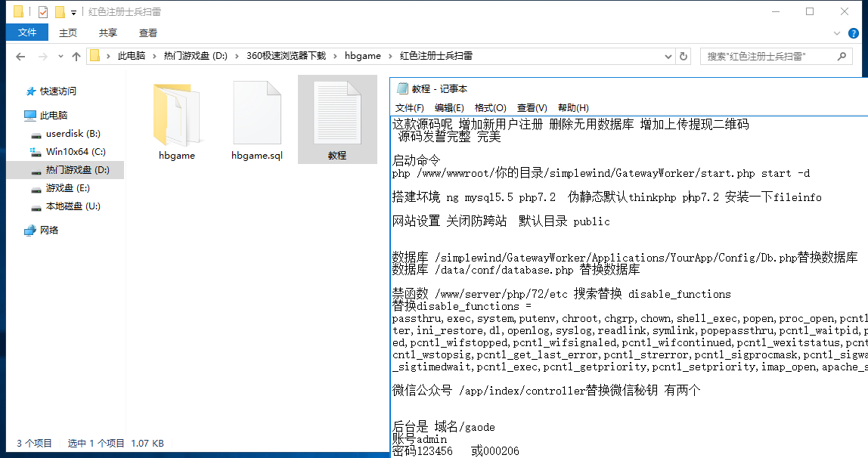Click the hbgame breadcrumb in address bar
This screenshot has width=868, height=458.
pyautogui.click(x=363, y=56)
